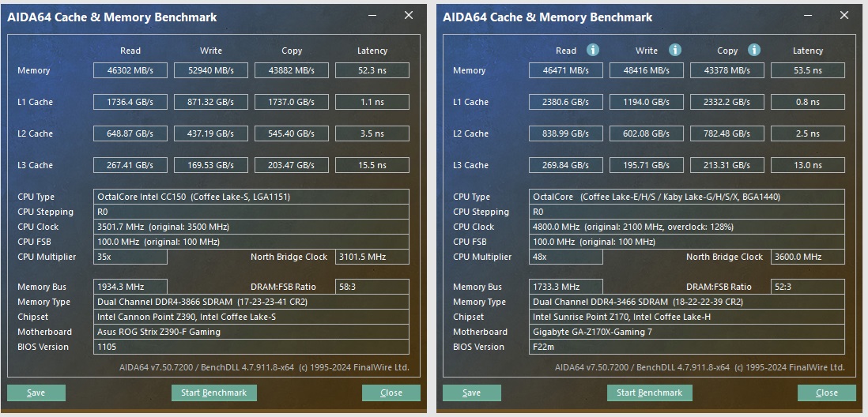Select Intel Cannon Point Z390 chipset field
Screen dimensions: 868x417
pyautogui.click(x=251, y=317)
